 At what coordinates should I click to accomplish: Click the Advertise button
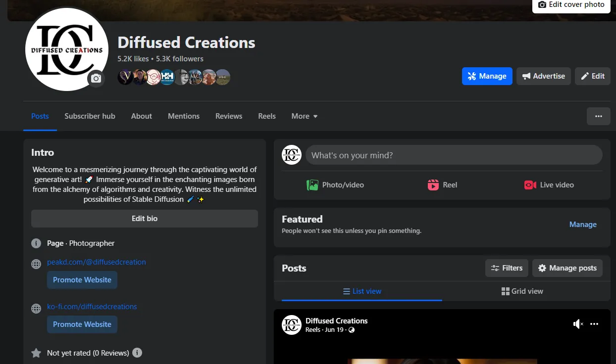click(x=544, y=76)
